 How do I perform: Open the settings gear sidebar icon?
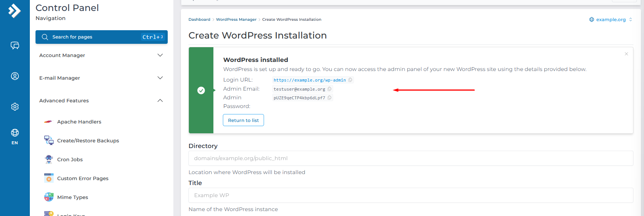point(15,107)
